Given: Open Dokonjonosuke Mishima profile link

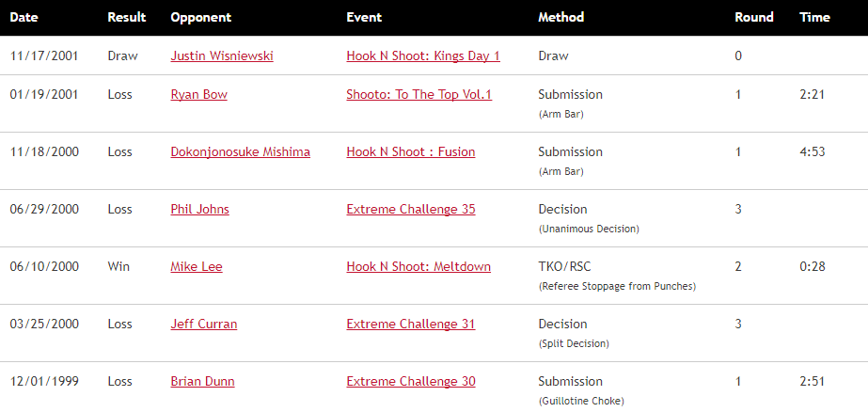Looking at the screenshot, I should tap(240, 151).
